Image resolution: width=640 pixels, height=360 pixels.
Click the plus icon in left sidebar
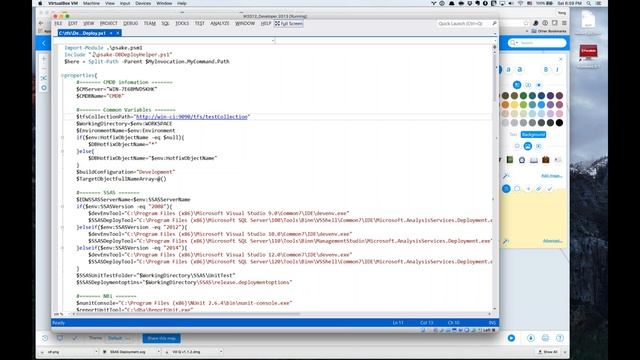(x=44, y=59)
